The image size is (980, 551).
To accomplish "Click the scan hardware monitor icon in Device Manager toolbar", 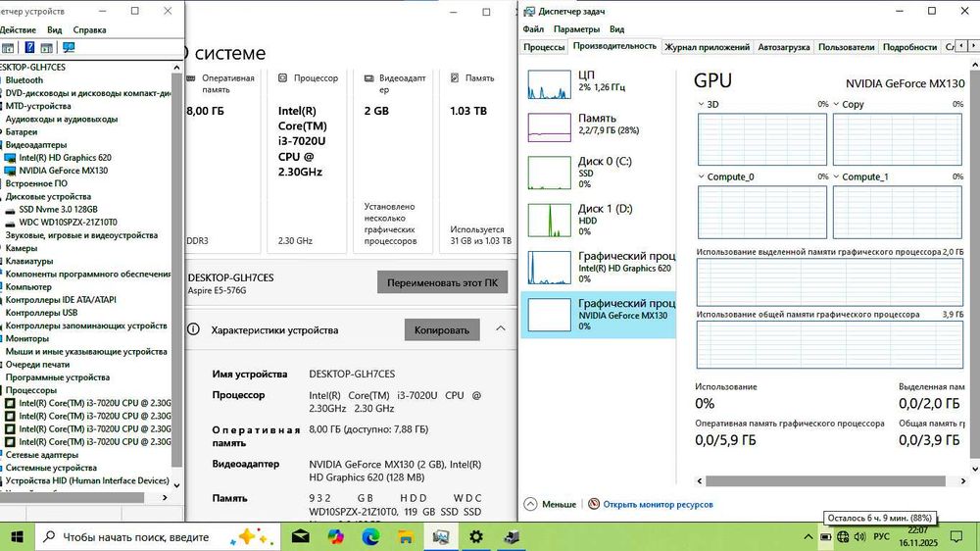I will [x=69, y=47].
